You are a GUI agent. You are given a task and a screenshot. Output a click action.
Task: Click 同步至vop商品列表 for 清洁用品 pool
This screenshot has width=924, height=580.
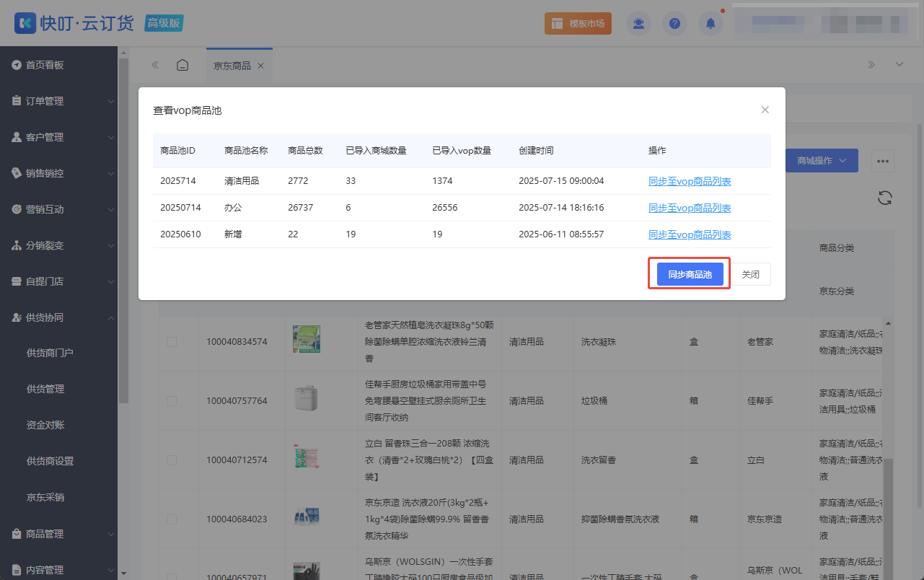(x=690, y=181)
